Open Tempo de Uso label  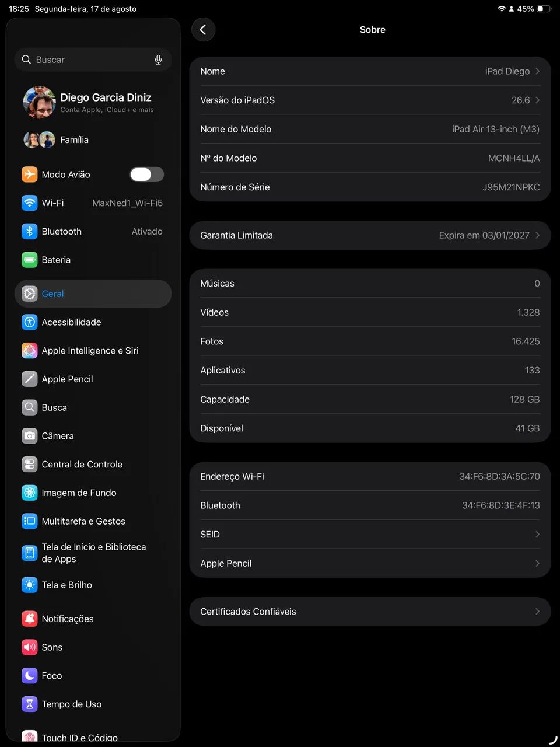(x=72, y=704)
